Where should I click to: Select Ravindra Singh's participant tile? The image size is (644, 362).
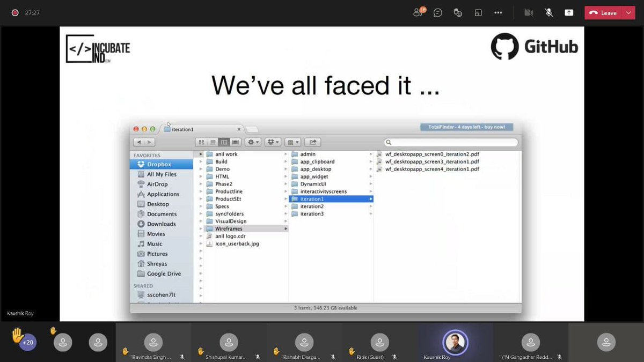tap(153, 342)
